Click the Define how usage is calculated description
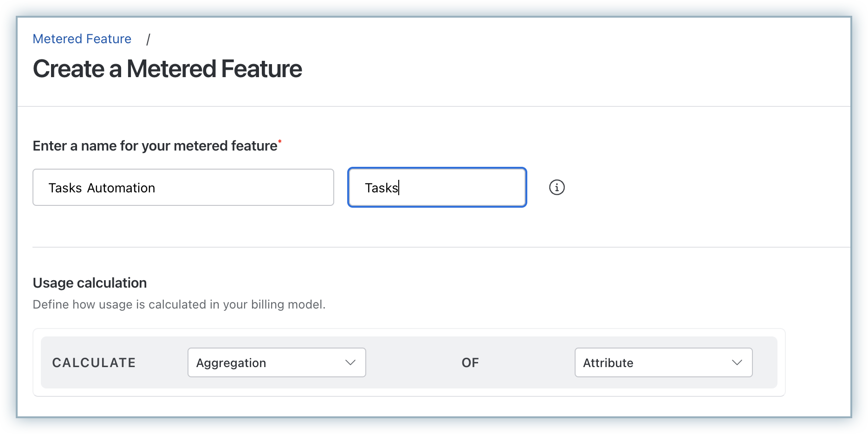Image resolution: width=868 pixels, height=434 pixels. click(x=179, y=304)
